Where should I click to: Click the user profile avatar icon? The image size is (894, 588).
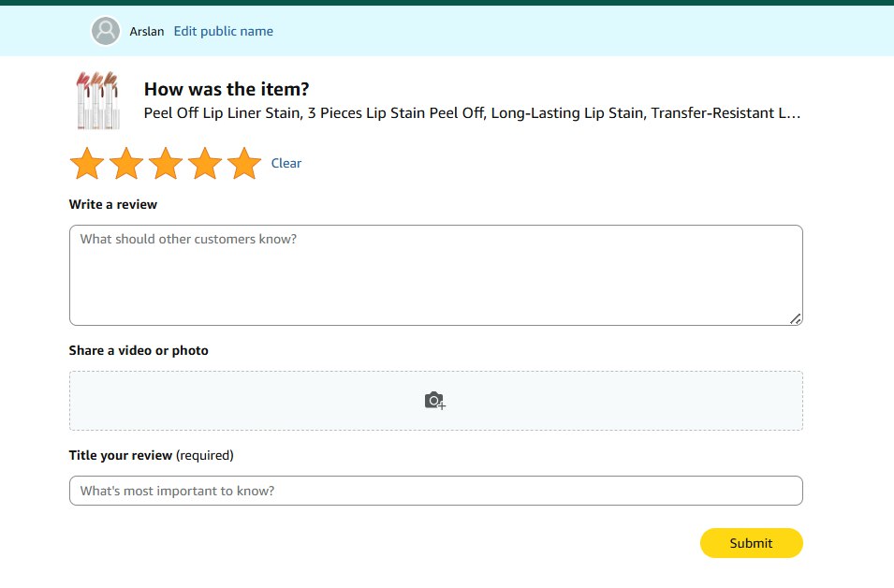106,31
